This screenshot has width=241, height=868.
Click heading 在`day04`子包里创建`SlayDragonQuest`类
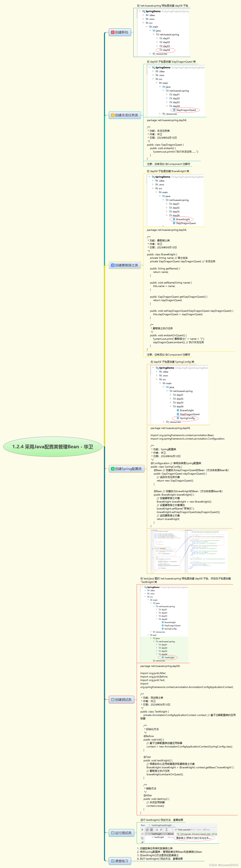[171, 62]
